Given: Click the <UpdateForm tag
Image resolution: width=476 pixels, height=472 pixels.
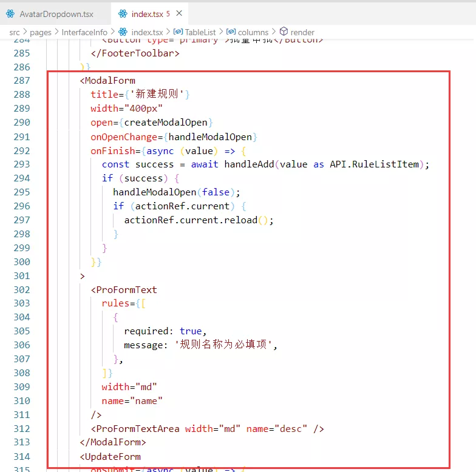Looking at the screenshot, I should tap(110, 457).
